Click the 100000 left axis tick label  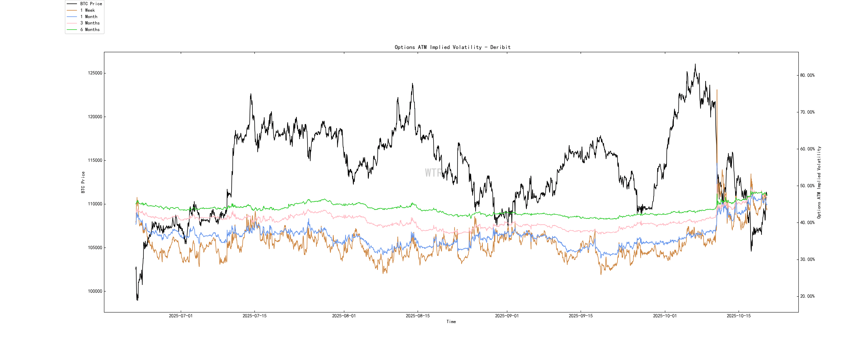[x=95, y=291]
